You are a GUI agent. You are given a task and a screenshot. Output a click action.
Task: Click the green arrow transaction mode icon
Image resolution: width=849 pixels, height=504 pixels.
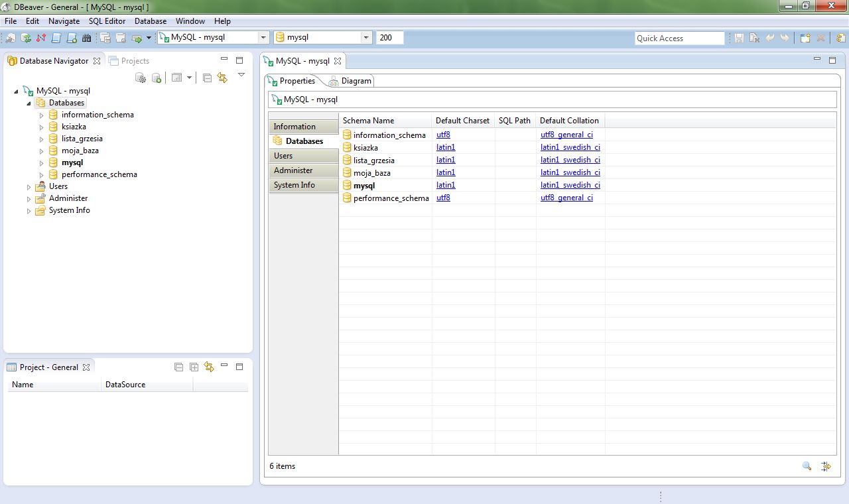(x=137, y=38)
